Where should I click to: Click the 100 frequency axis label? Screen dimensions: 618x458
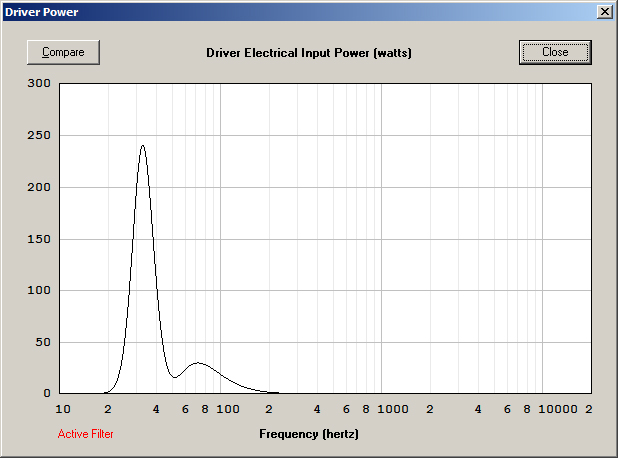[x=228, y=409]
